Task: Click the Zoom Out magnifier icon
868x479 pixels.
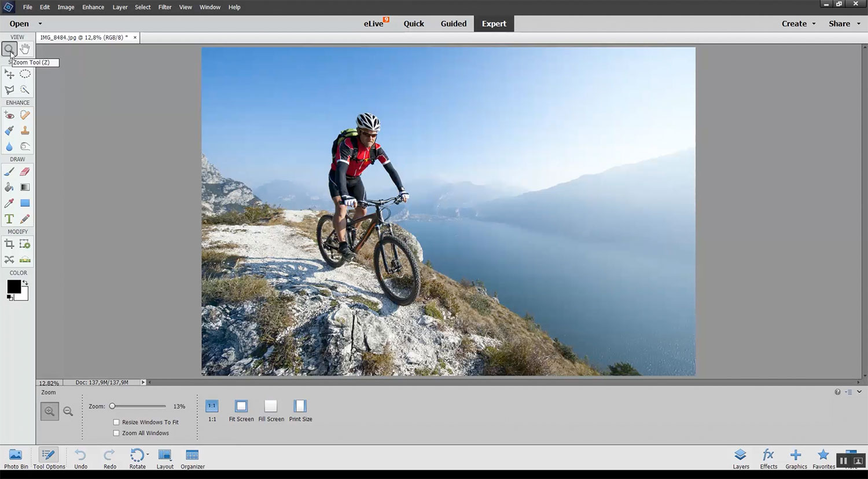Action: click(x=68, y=412)
